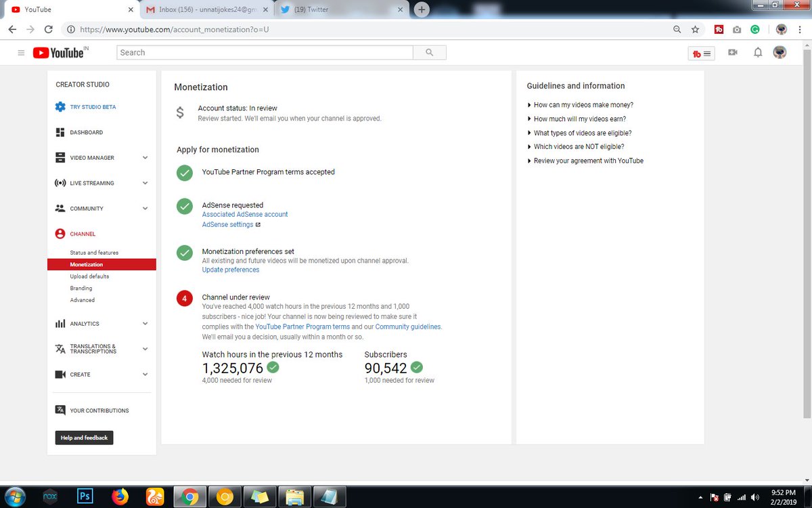
Task: Open a new browser tab
Action: [422, 9]
